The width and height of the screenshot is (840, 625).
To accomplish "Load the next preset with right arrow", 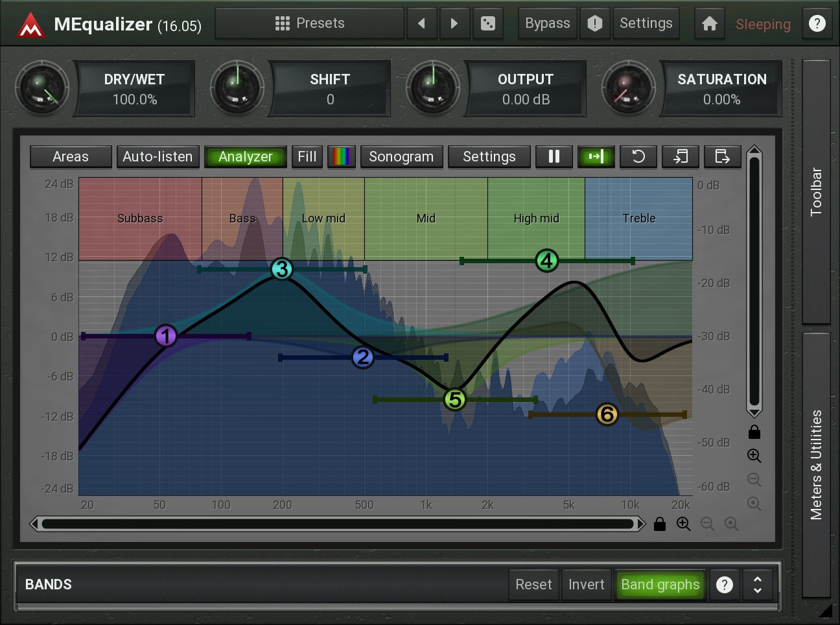I will click(x=454, y=23).
